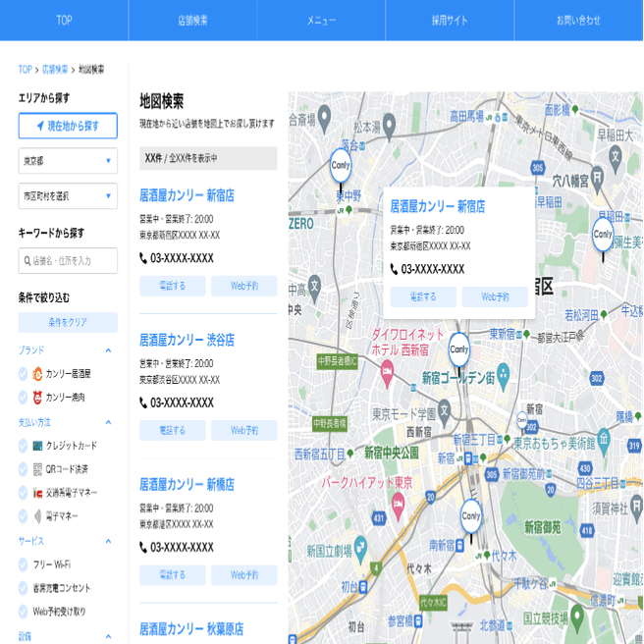Screen dimensions: 644x644
Task: Click the カンリー焼肉 brand logo icon
Action: 37,398
